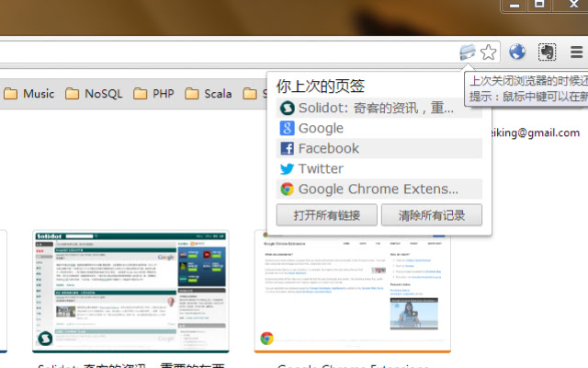Open Google Chrome Extens... entry in popup

[379, 190]
